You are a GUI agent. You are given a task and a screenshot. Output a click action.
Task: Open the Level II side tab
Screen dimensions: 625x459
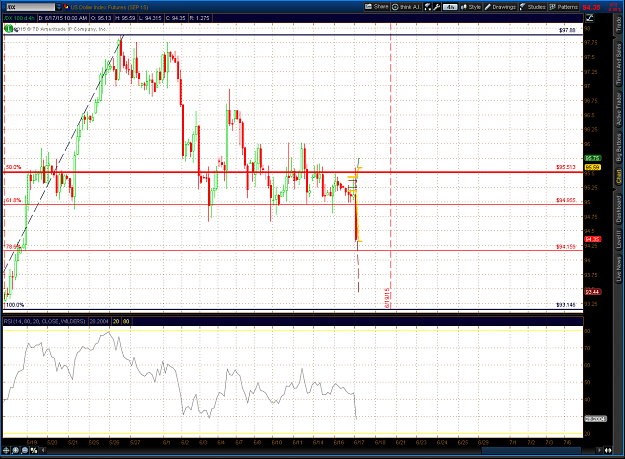point(618,239)
